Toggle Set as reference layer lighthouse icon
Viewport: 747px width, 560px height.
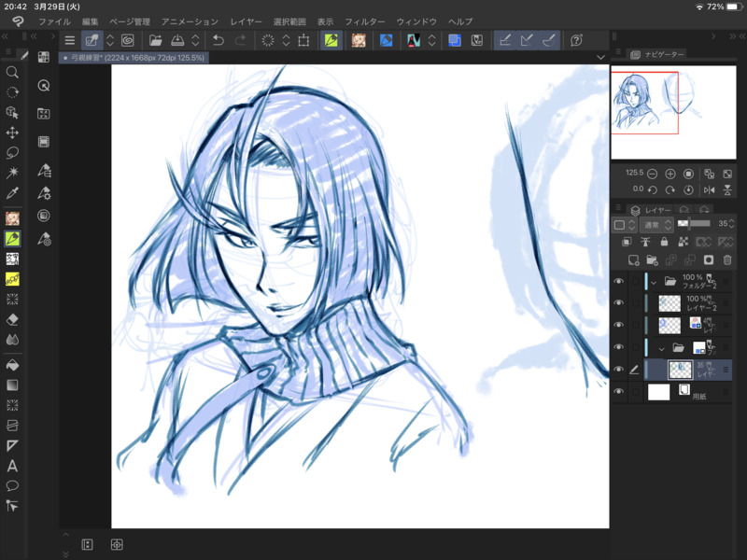click(645, 242)
